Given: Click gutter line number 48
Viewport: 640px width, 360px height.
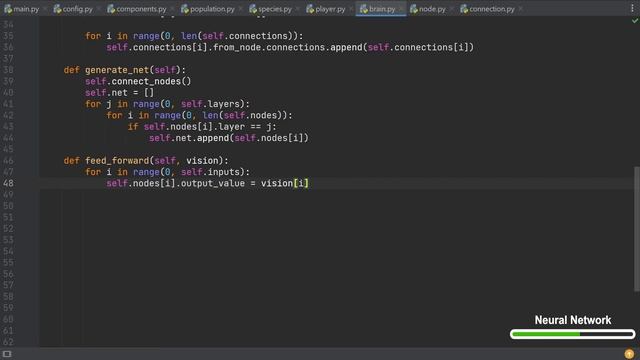Looking at the screenshot, I should pos(8,184).
